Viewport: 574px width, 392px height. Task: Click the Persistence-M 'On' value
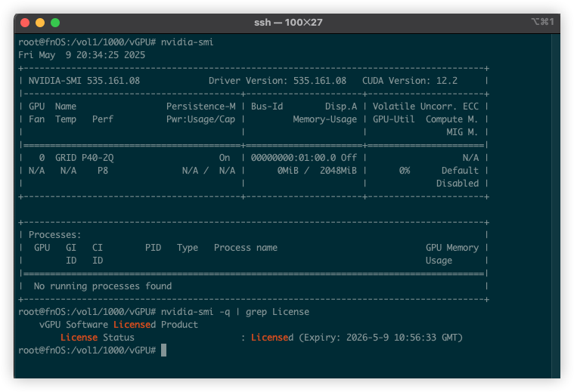point(225,158)
